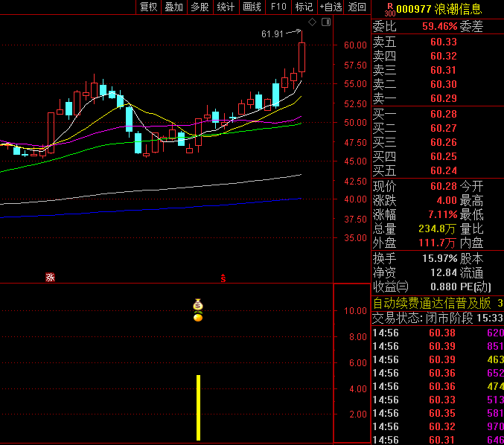Click the 60.00 price axis label
504x445 pixels.
point(355,45)
